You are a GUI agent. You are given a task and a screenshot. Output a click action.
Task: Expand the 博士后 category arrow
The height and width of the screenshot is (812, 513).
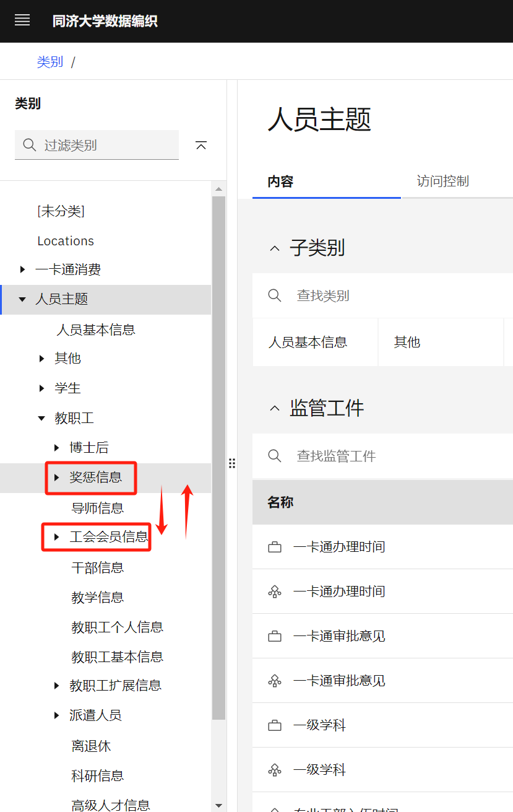57,448
